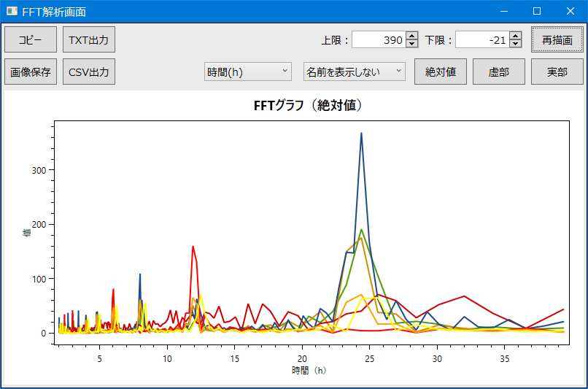Open the 名前を表示しない dropdown

click(354, 72)
